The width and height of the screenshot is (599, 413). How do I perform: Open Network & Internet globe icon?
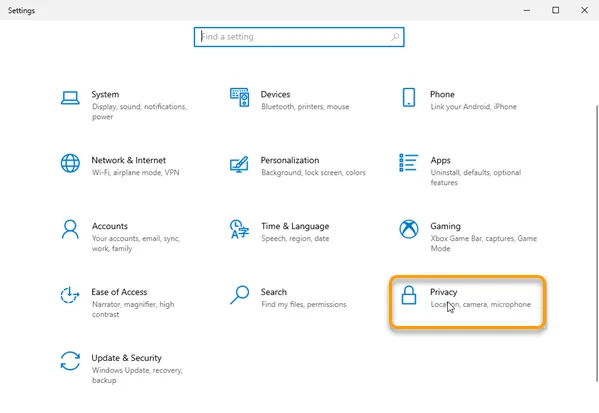pos(70,163)
